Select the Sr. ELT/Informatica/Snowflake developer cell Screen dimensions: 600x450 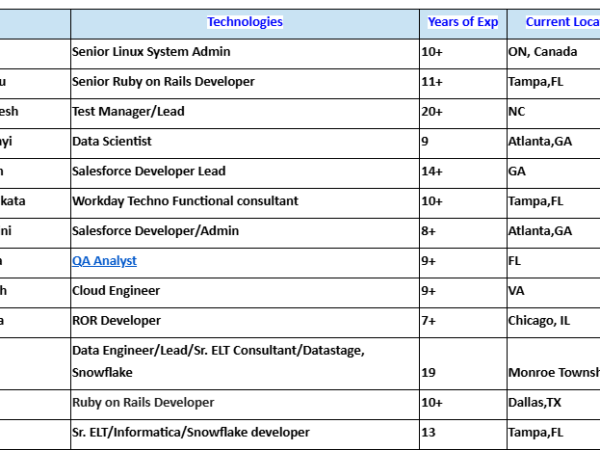(x=245, y=434)
